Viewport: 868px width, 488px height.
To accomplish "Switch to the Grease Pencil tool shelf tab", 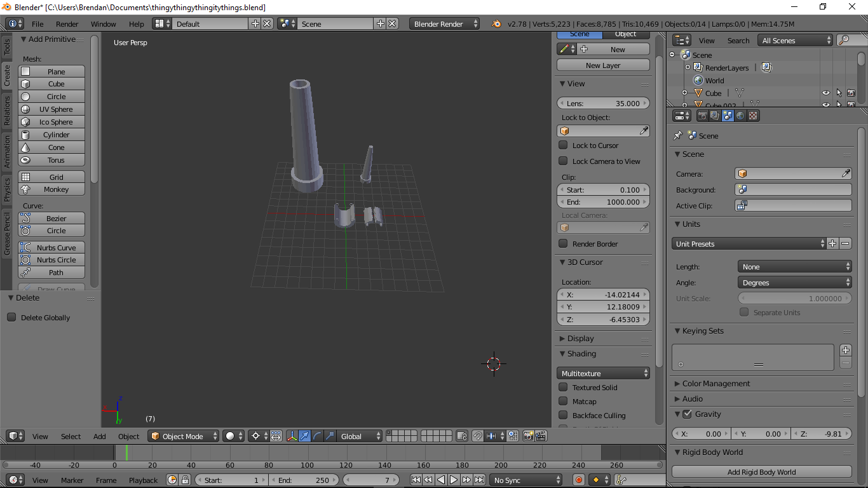I will (7, 234).
